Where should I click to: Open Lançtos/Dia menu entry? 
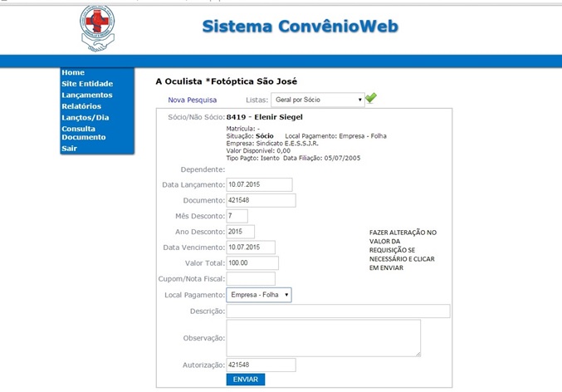[x=86, y=117]
